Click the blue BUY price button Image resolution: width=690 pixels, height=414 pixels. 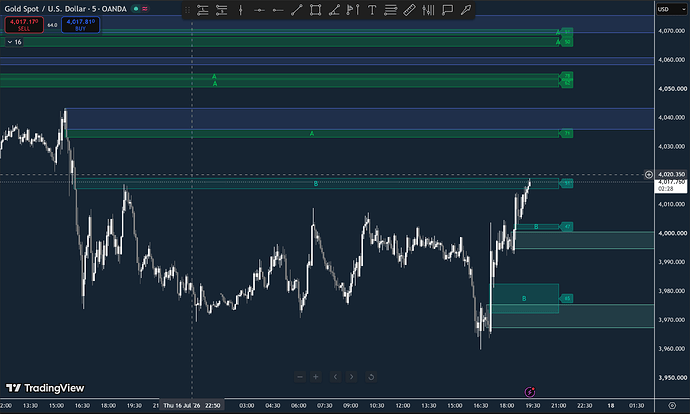click(81, 25)
